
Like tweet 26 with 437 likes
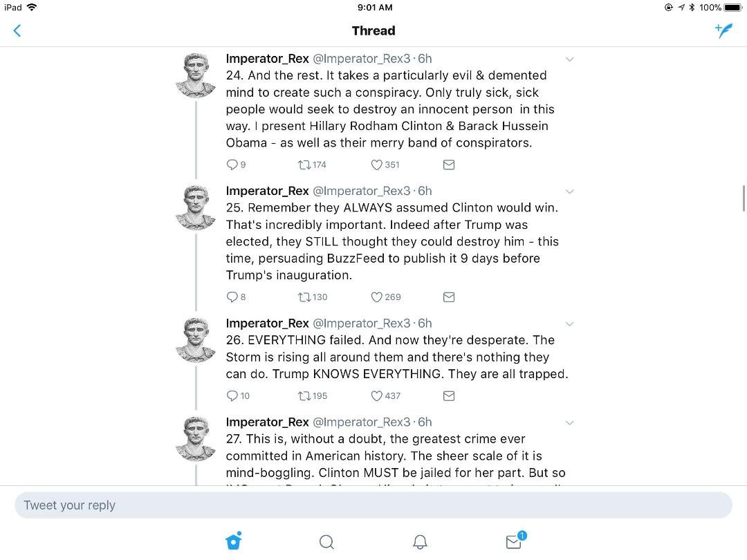click(x=376, y=396)
